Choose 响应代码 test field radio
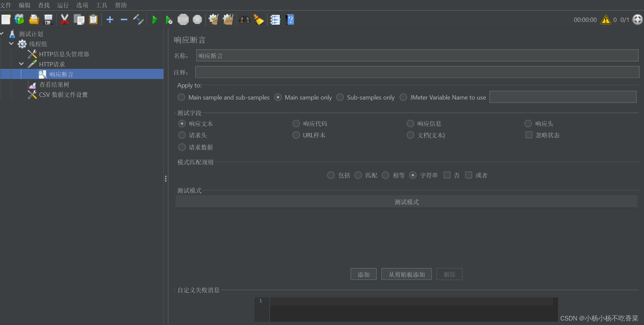Screen dimensions: 644x325 coord(296,124)
